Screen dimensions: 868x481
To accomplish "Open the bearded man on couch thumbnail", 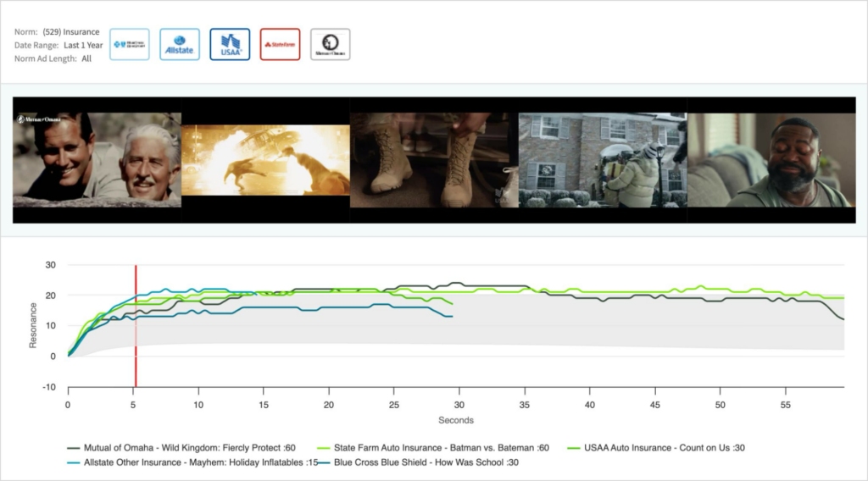I will (770, 160).
